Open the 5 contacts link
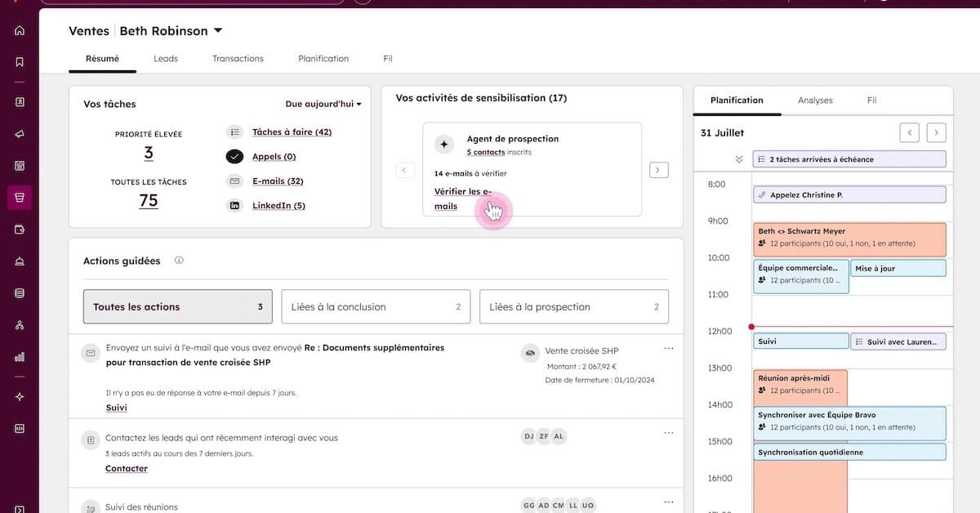 (x=486, y=153)
